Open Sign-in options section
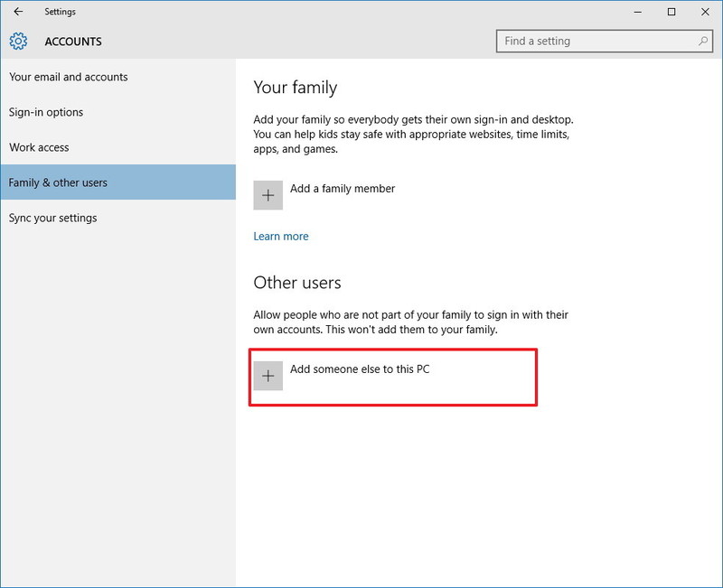 (x=118, y=112)
